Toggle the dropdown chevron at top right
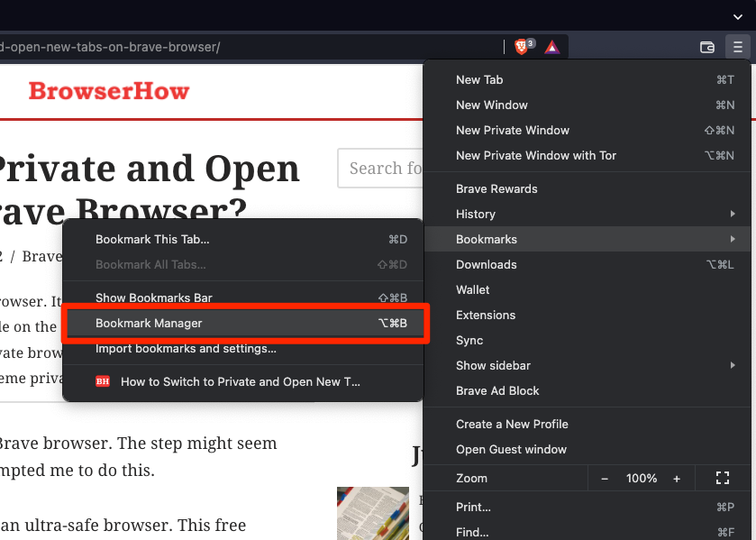The height and width of the screenshot is (540, 756). 737,15
